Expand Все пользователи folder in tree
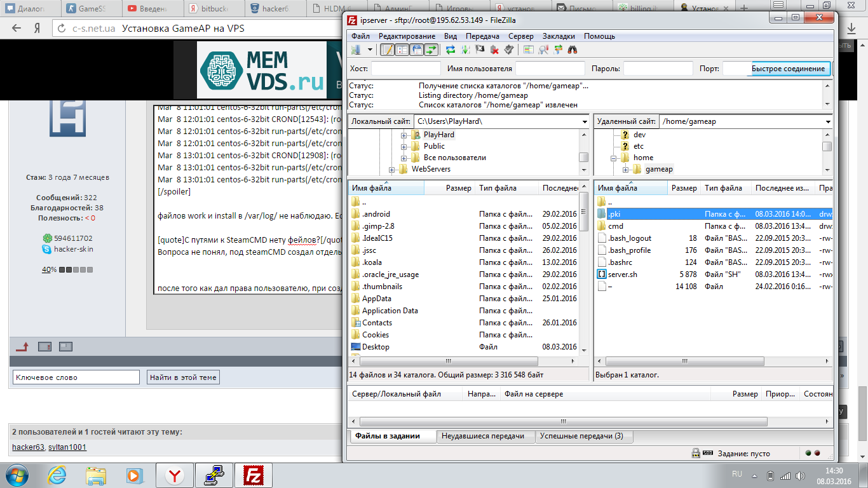Viewport: 868px width, 488px height. click(x=403, y=158)
